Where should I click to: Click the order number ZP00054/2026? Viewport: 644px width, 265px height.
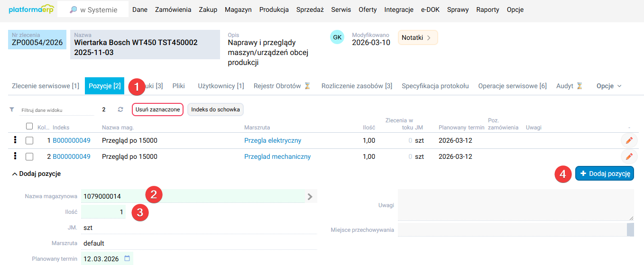37,43
